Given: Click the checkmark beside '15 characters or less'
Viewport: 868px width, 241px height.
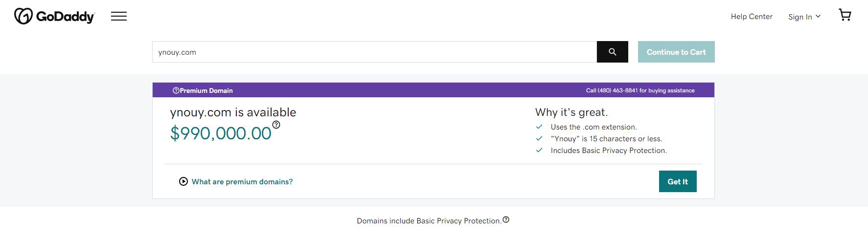Looking at the screenshot, I should coord(539,138).
